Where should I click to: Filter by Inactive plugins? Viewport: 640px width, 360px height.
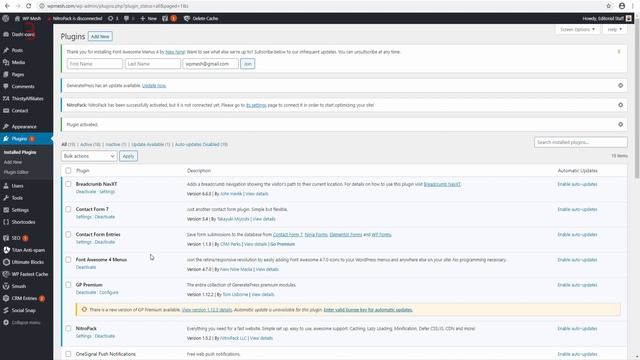(116, 144)
